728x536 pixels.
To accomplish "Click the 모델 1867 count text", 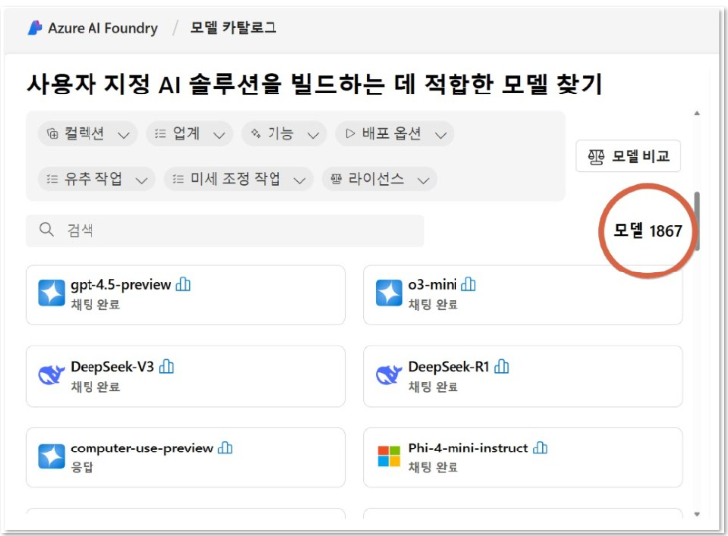I will tap(648, 230).
